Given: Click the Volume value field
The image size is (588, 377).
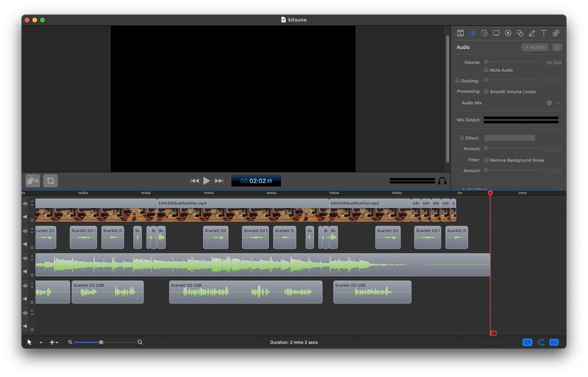Looking at the screenshot, I should tap(554, 62).
